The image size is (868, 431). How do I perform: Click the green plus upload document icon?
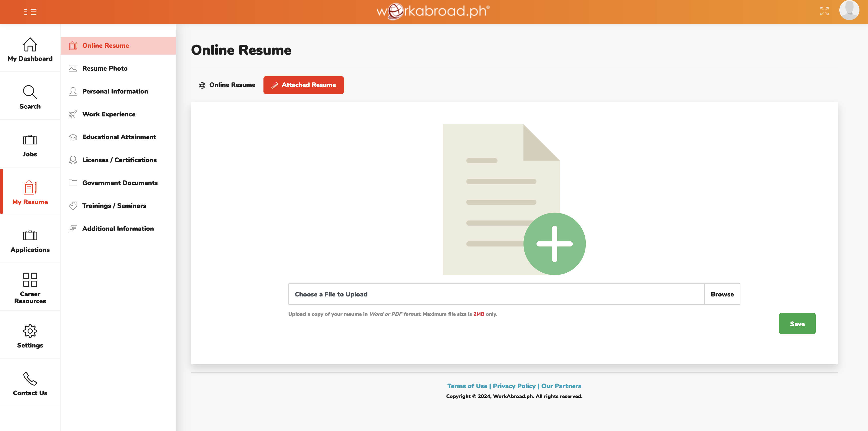coord(554,244)
